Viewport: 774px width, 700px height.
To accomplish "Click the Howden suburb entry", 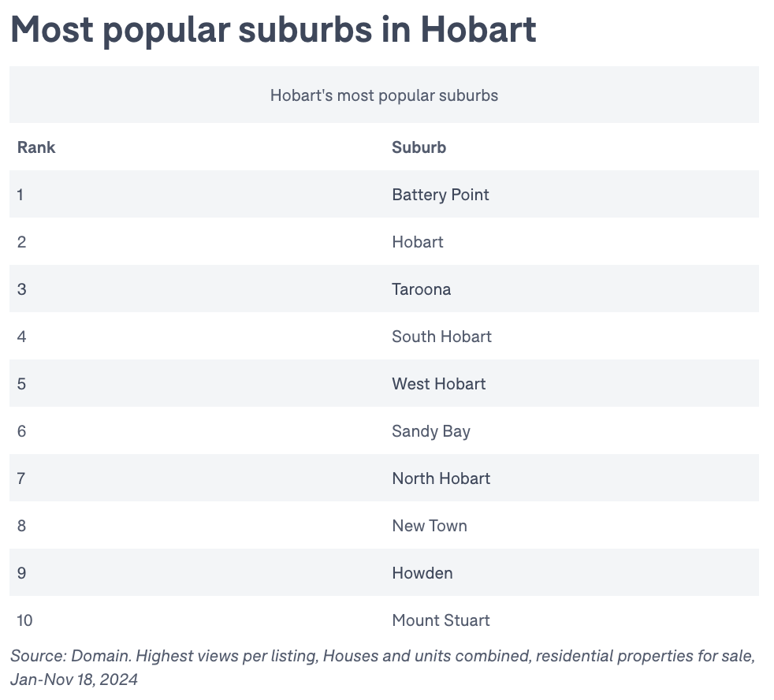I will (x=422, y=573).
